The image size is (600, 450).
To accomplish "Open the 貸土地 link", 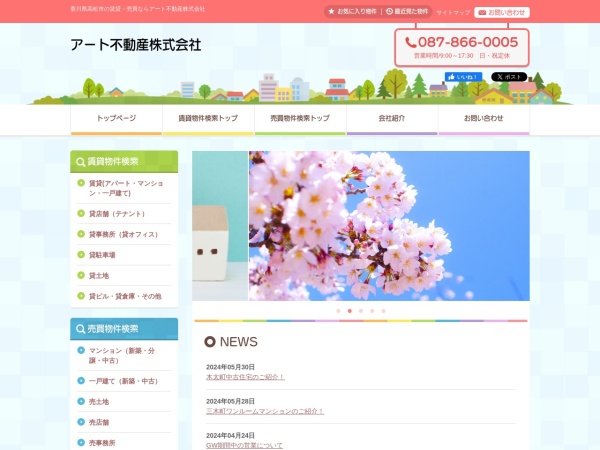I will pos(99,276).
